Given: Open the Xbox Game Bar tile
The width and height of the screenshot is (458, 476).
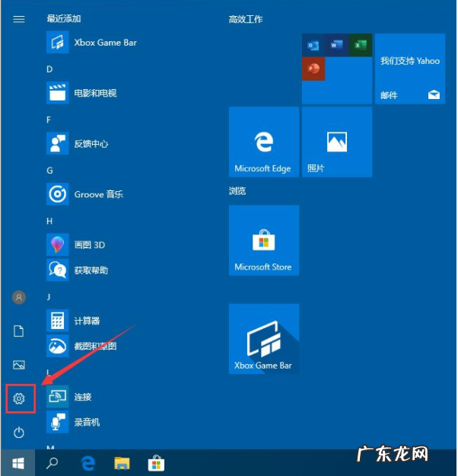Looking at the screenshot, I should [264, 339].
